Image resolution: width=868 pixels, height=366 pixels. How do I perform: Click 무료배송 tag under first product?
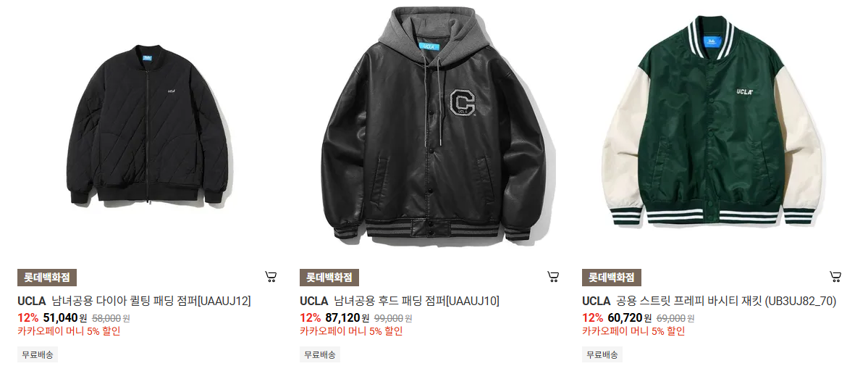point(38,354)
